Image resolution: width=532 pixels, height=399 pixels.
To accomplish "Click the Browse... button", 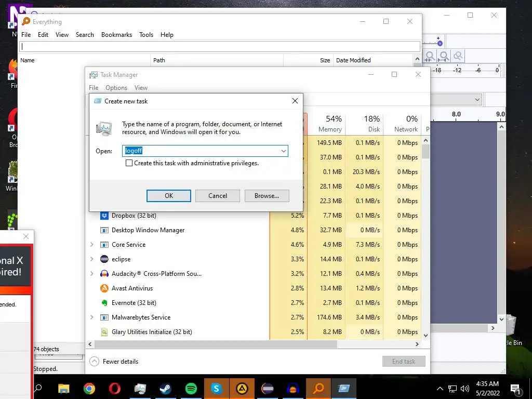I will (267, 196).
